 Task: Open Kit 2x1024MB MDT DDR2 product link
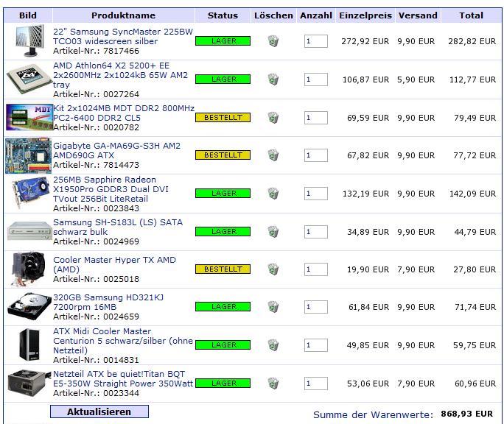pos(124,113)
